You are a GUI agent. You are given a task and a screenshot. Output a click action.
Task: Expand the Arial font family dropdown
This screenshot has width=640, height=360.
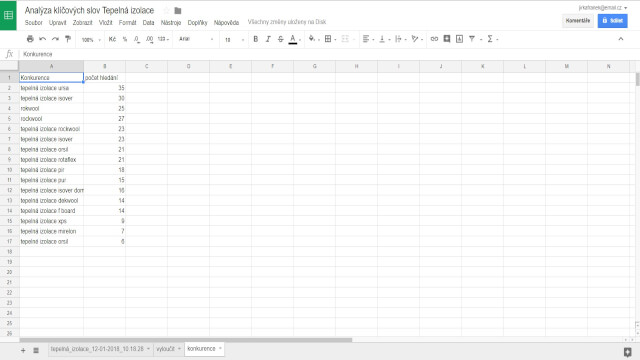pos(196,39)
